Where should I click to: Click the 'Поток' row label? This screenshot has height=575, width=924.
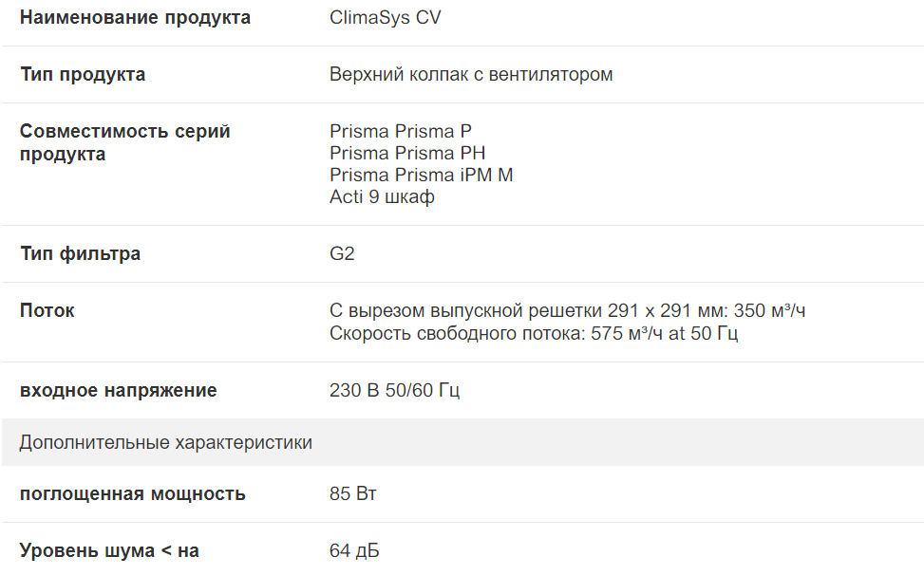pyautogui.click(x=47, y=310)
